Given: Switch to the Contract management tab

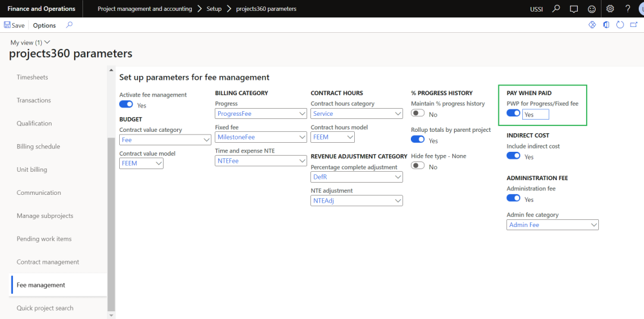Looking at the screenshot, I should [48, 262].
